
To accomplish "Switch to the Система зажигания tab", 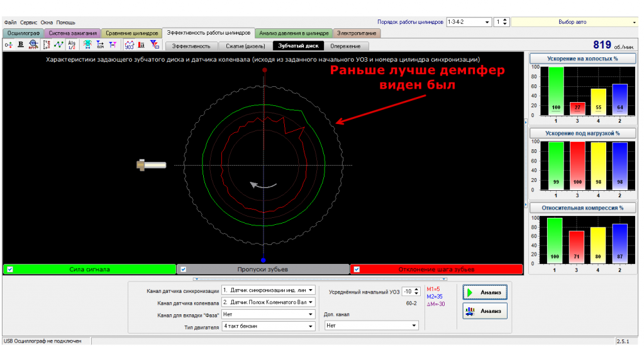I will pyautogui.click(x=72, y=33).
